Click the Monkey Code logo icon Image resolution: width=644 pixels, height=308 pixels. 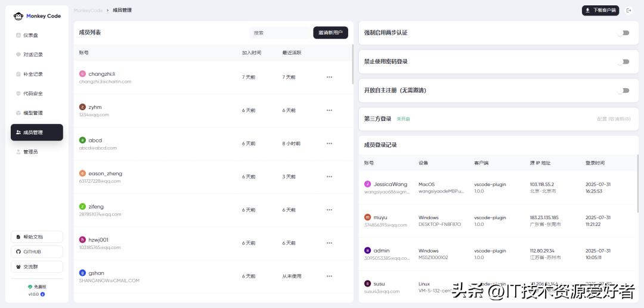[18, 16]
